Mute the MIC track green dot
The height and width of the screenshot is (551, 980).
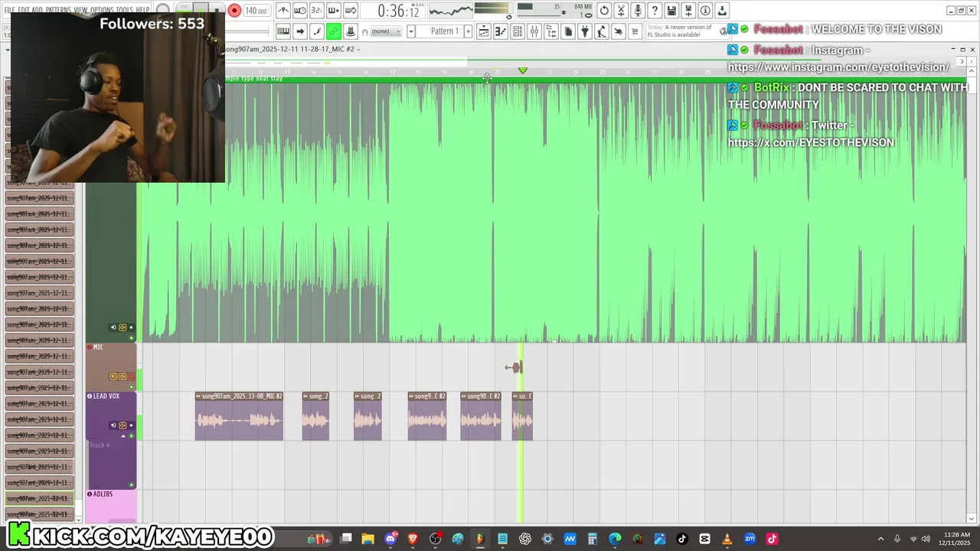coord(131,386)
